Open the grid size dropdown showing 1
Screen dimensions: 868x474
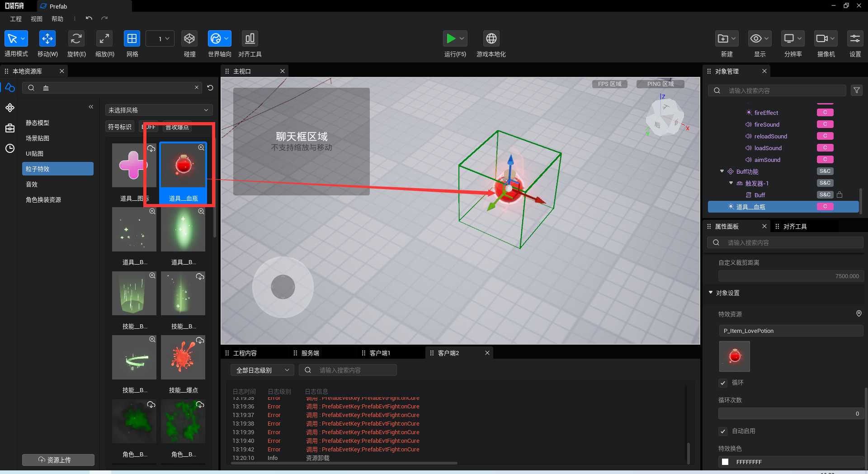pos(160,39)
